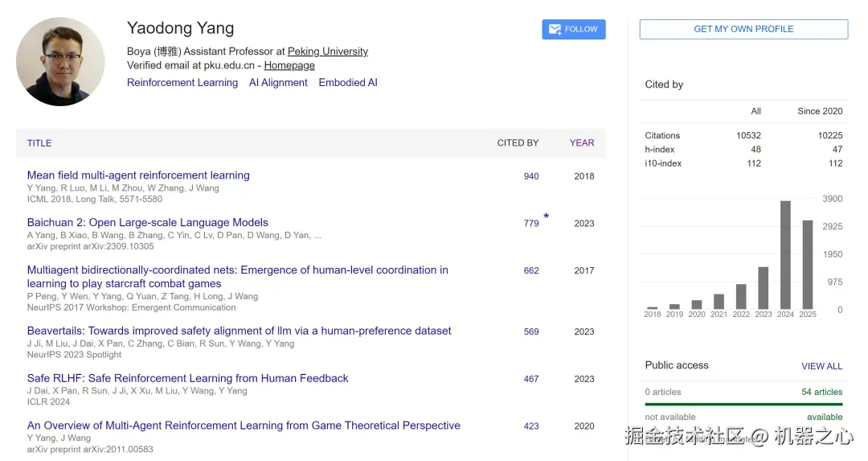The image size is (868, 461).
Task: Click View All under Public access
Action: [x=821, y=366]
